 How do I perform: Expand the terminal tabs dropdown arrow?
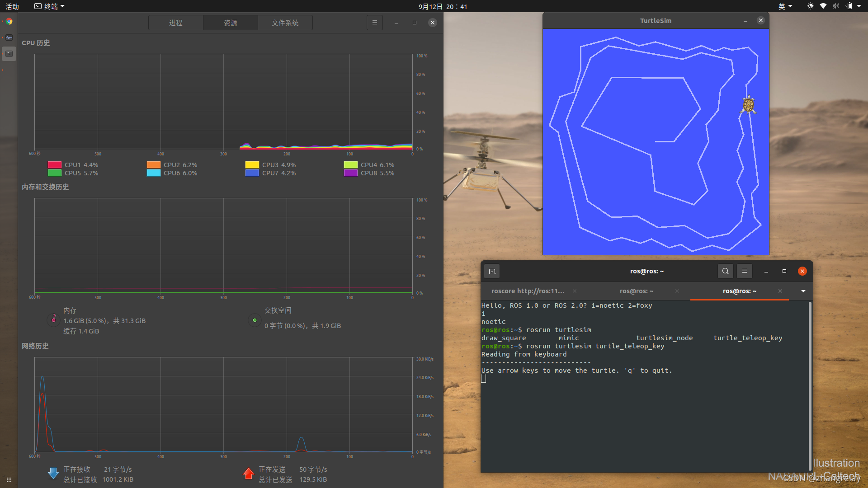click(x=803, y=291)
